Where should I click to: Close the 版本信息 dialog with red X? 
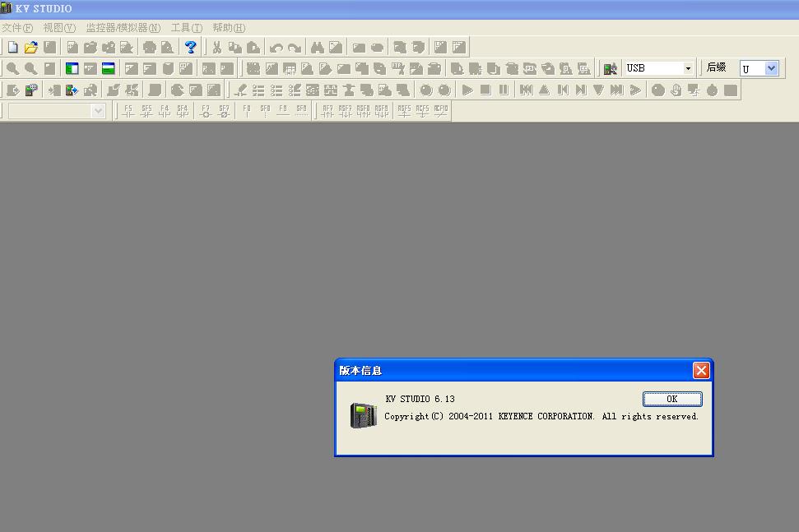click(x=701, y=371)
